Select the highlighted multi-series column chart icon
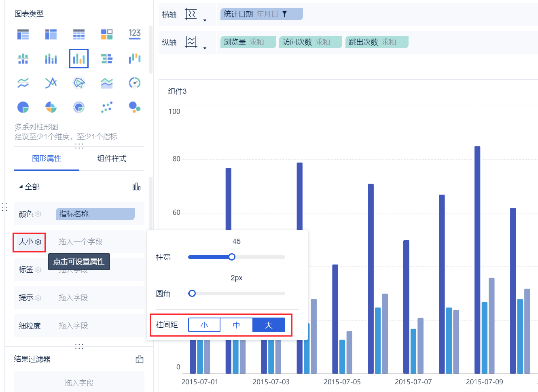Viewport: 538px width, 392px height. (x=79, y=59)
